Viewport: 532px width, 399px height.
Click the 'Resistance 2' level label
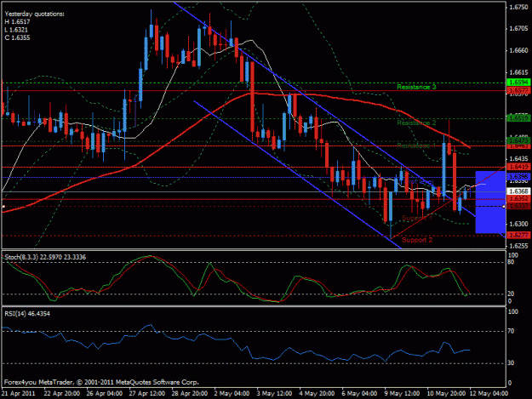(416, 123)
